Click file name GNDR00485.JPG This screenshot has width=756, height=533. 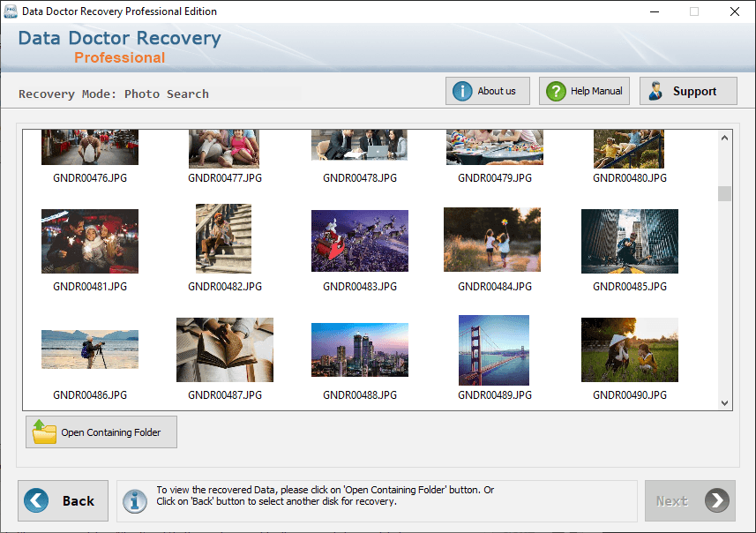630,287
